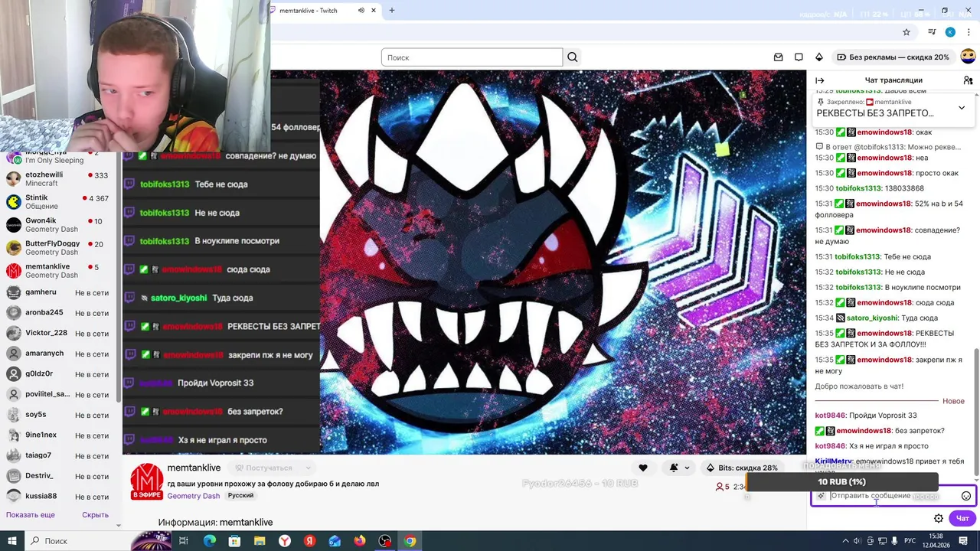The width and height of the screenshot is (980, 551).
Task: Open Yandex Browser from the taskbar
Action: coord(285,541)
